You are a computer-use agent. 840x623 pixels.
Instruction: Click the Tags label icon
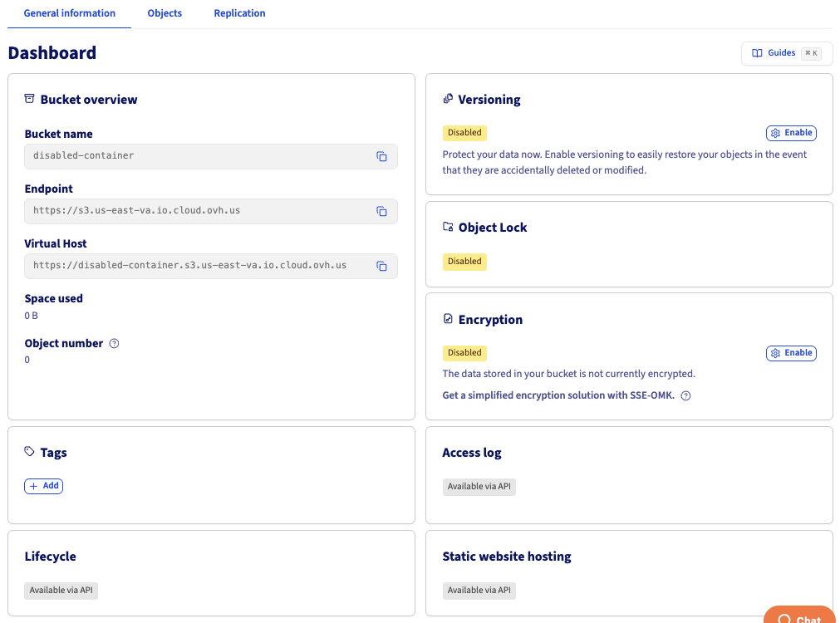click(29, 452)
